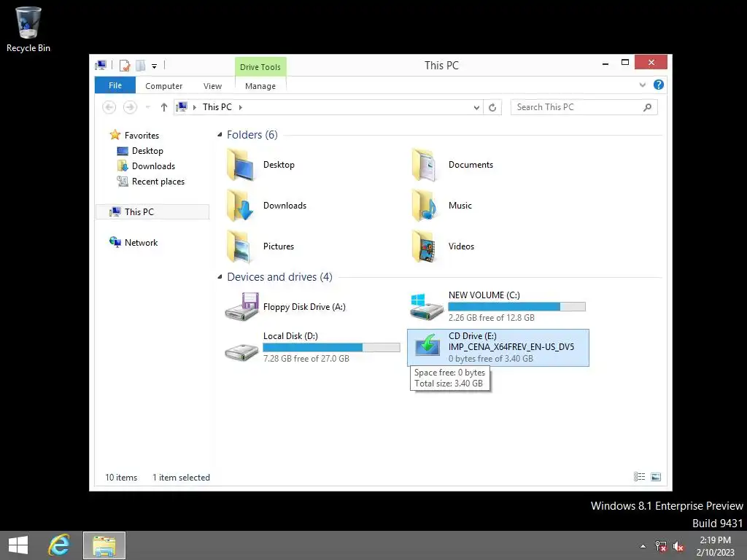Click 10 items in status bar
This screenshot has width=747, height=560.
121,477
